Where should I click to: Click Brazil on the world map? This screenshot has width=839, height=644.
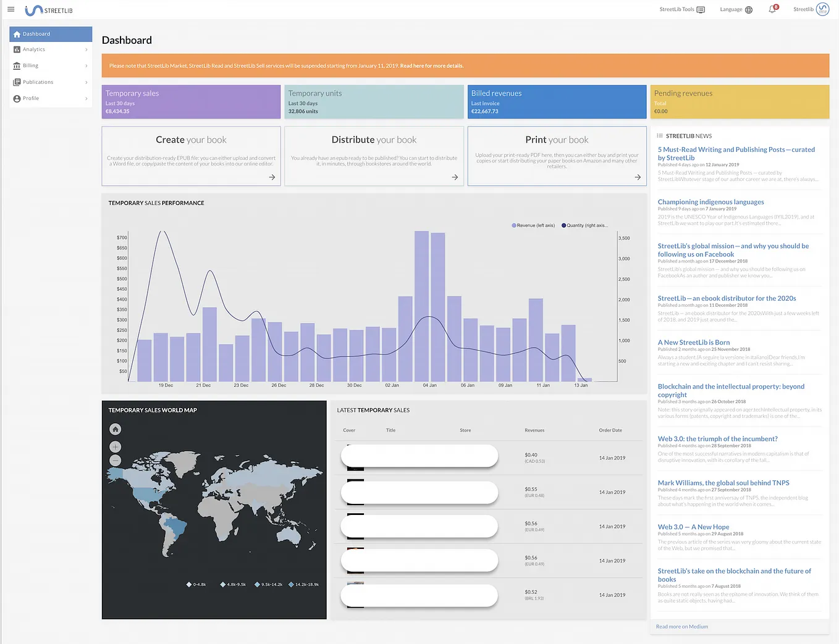pos(176,528)
